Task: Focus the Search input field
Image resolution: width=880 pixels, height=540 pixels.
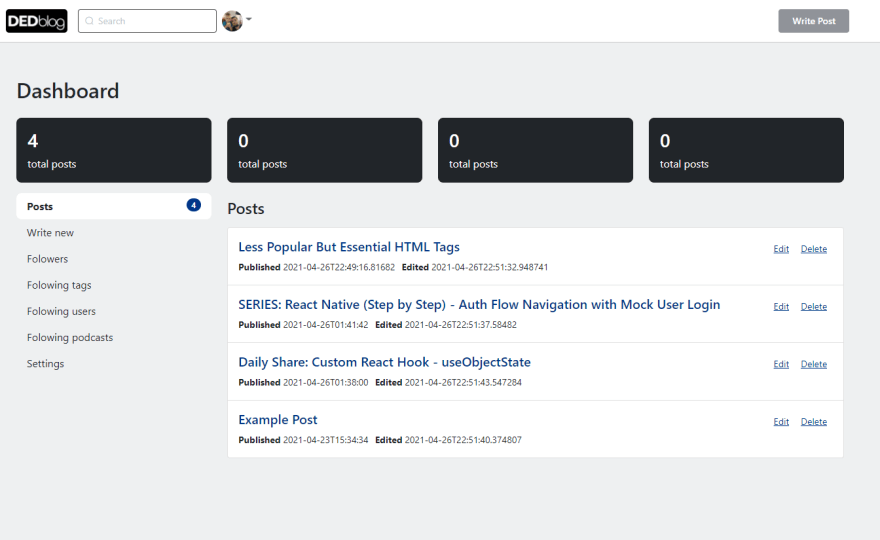Action: [x=147, y=21]
